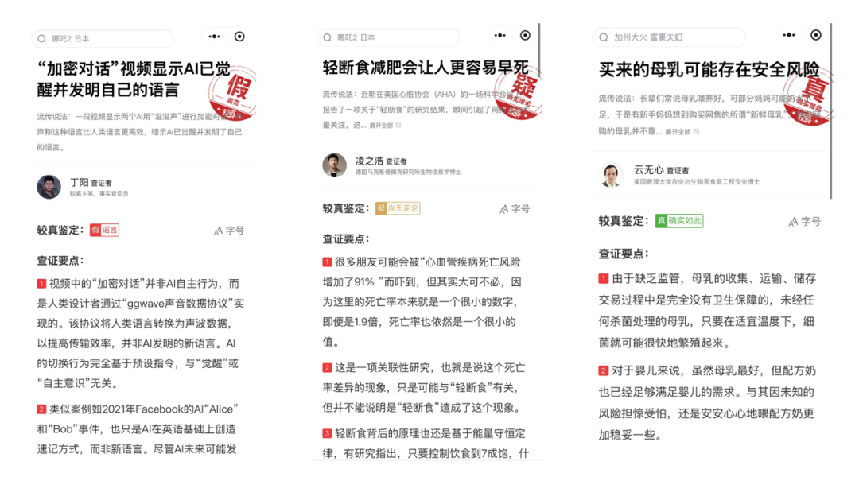Tap the red 假 谣言 verdict tag
Screen dimensions: 859x504
tap(104, 230)
